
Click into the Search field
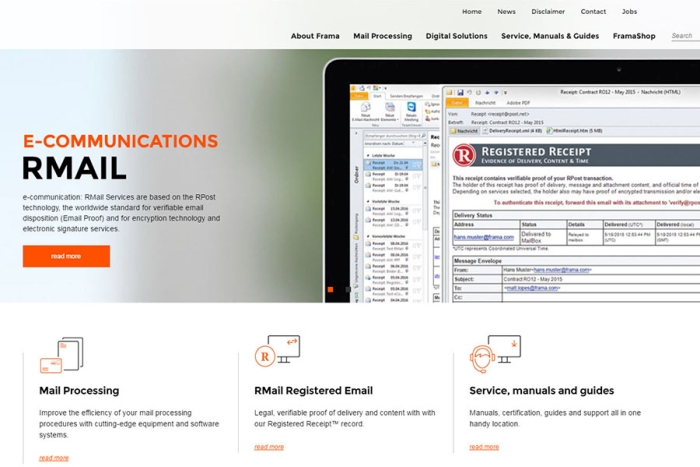click(x=685, y=36)
